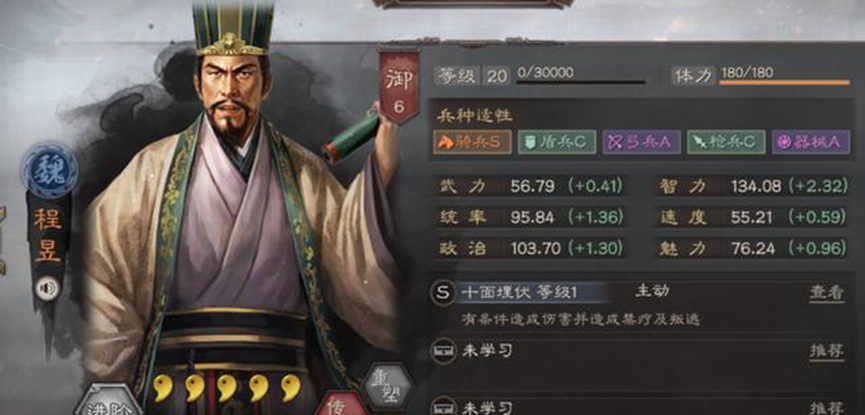865x415 pixels.
Task: Open 推荐 for first unlearned skill
Action: [826, 352]
